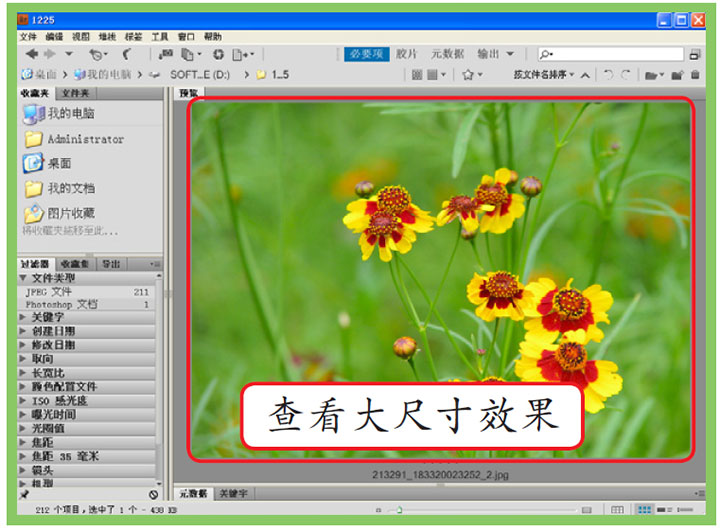Click the pin filter icon at panel bottom
The width and height of the screenshot is (720, 531).
coord(25,494)
